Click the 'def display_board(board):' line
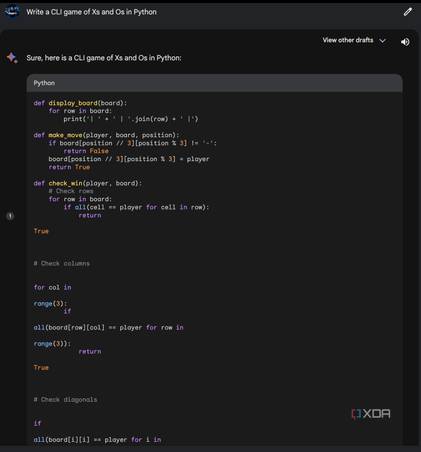Screen dimensions: 421x452 pos(80,103)
